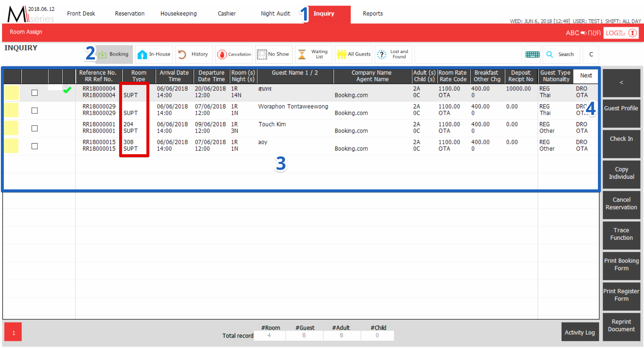Screen dimensions: 644x348
Task: Click the yellow status swatch for aoy's booking
Action: (x=11, y=146)
